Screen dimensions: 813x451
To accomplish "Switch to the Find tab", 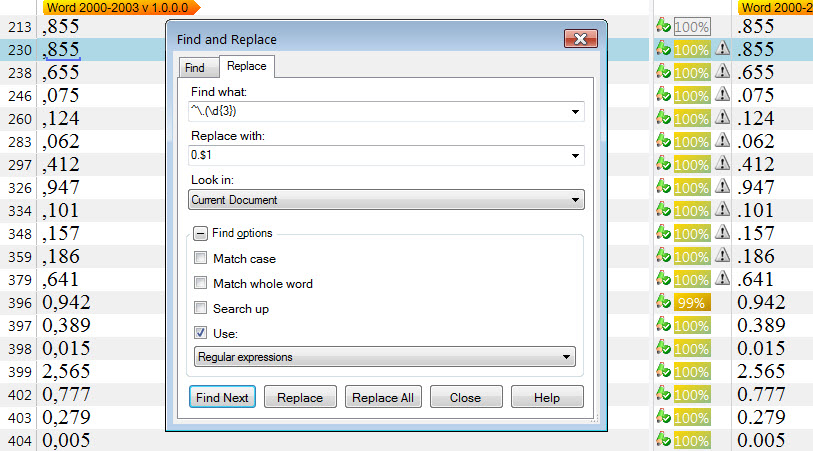I will [x=194, y=68].
